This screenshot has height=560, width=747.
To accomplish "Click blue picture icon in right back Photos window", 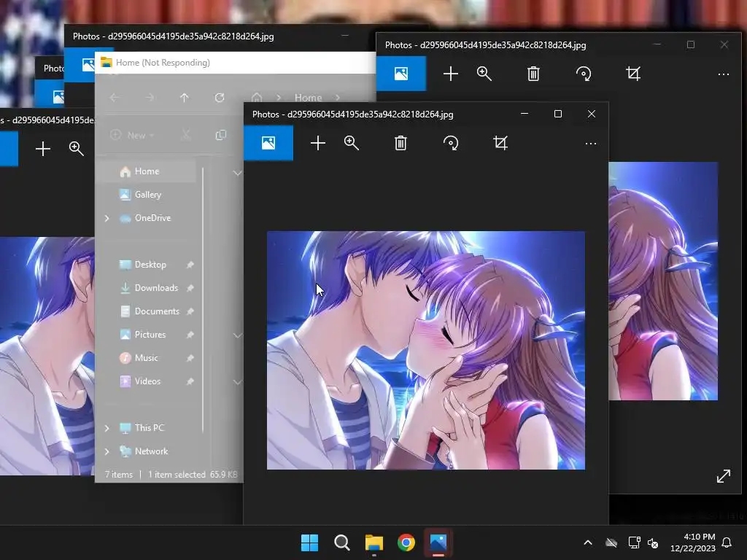I will tap(401, 74).
